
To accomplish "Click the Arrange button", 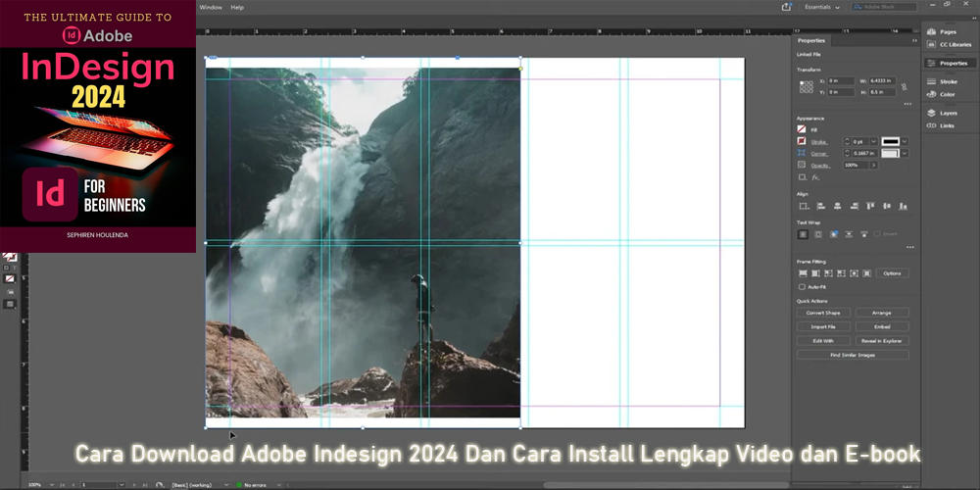I will (x=882, y=313).
